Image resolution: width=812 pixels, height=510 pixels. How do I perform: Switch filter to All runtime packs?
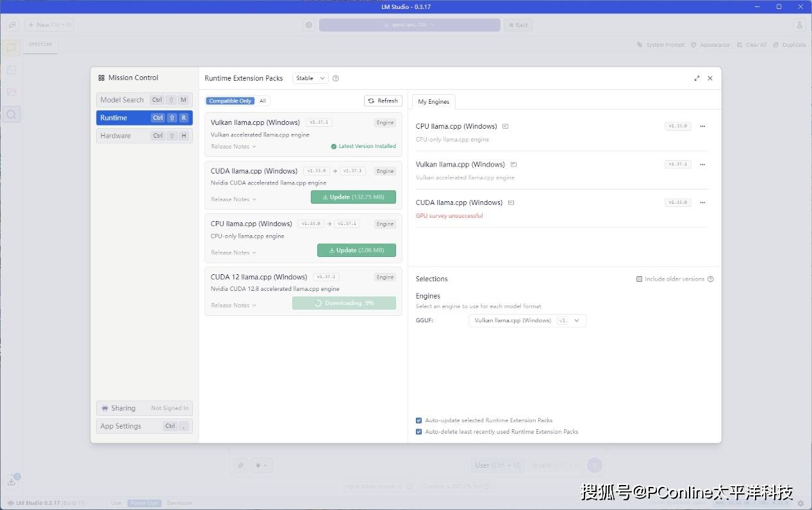pyautogui.click(x=263, y=101)
